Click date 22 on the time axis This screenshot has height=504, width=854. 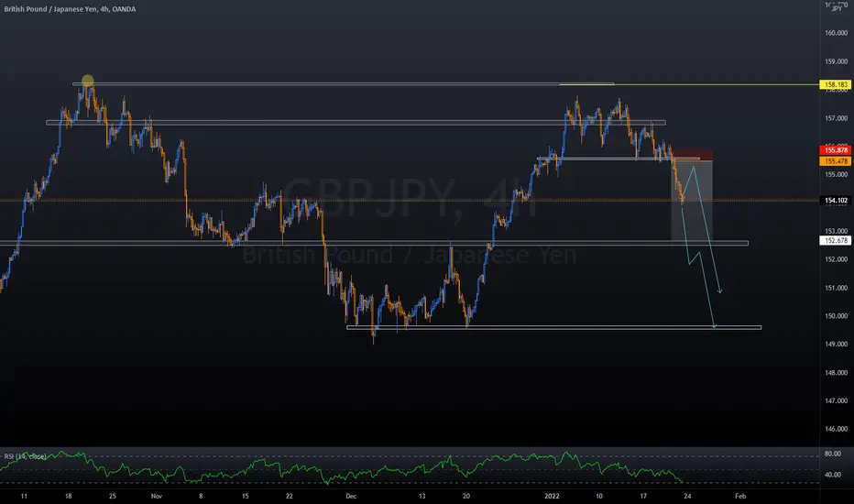(x=290, y=497)
